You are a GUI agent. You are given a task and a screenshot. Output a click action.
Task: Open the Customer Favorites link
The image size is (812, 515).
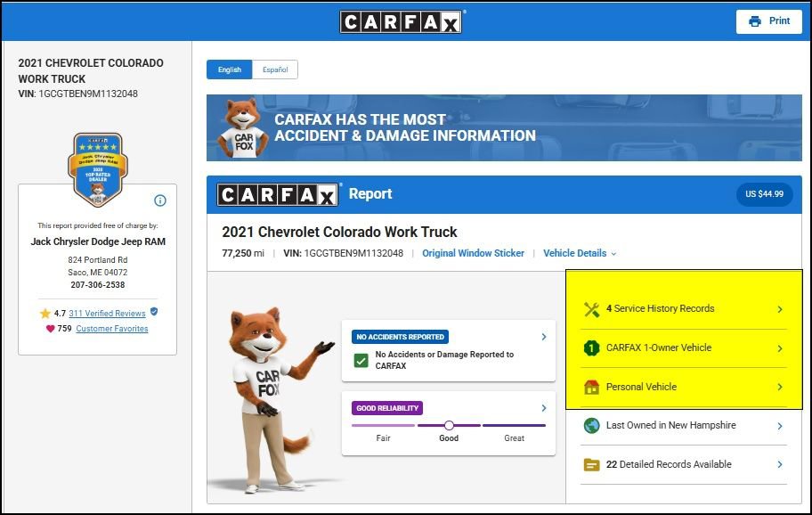click(112, 329)
